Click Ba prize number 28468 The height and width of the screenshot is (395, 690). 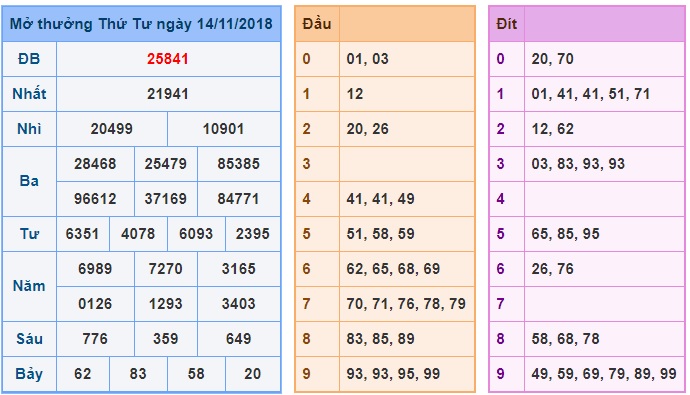(95, 164)
